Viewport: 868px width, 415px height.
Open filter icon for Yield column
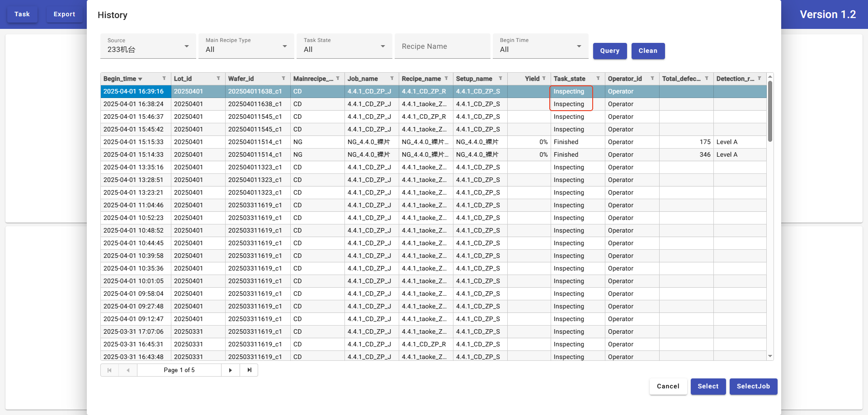point(544,79)
